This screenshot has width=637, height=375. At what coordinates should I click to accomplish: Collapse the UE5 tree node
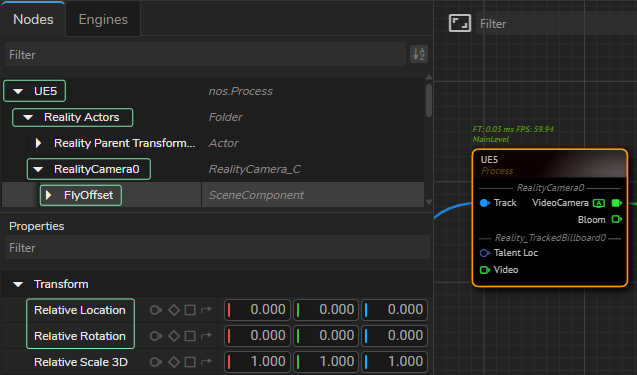18,91
